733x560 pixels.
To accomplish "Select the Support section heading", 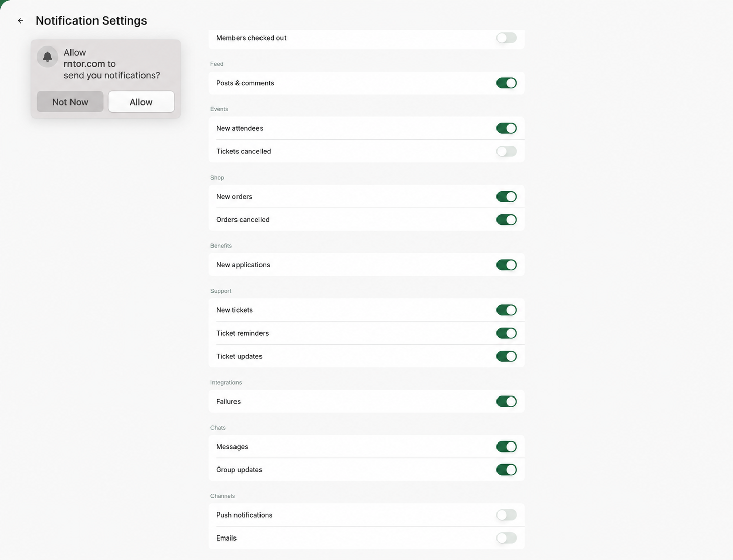I will (x=221, y=291).
